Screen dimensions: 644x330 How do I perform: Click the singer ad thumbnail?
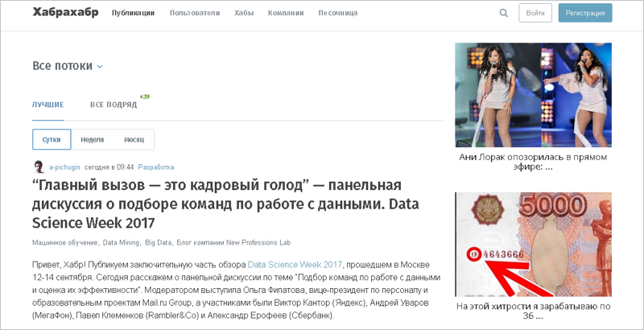point(533,95)
